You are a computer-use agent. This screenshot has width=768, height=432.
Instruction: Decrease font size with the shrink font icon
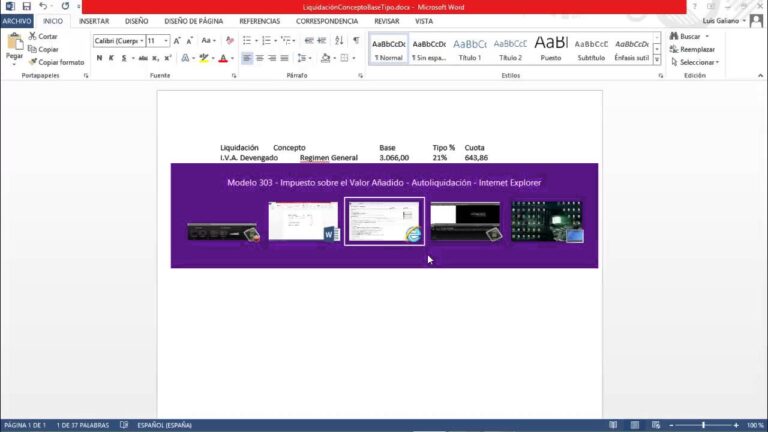tap(190, 41)
